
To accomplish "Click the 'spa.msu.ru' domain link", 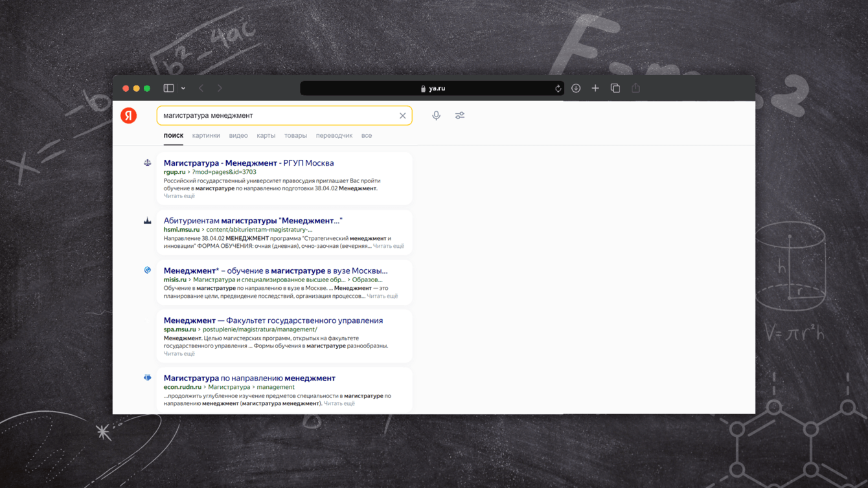I will (179, 329).
